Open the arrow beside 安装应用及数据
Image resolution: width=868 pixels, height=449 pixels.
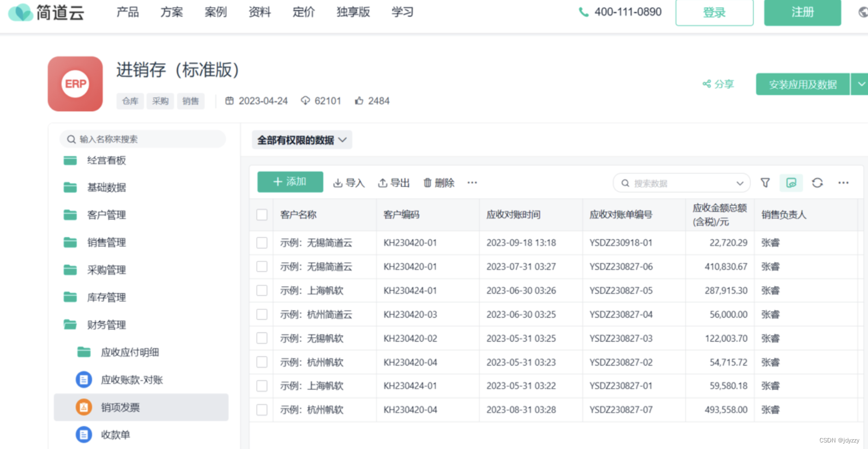(x=860, y=84)
